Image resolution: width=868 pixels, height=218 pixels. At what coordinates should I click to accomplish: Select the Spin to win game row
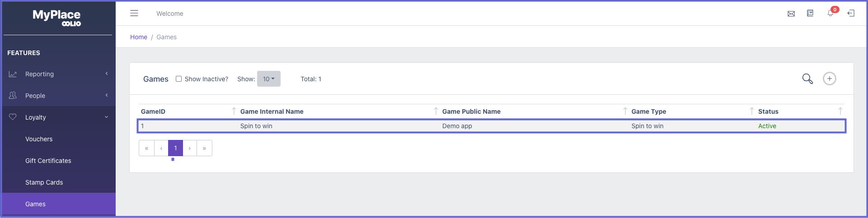[492, 126]
